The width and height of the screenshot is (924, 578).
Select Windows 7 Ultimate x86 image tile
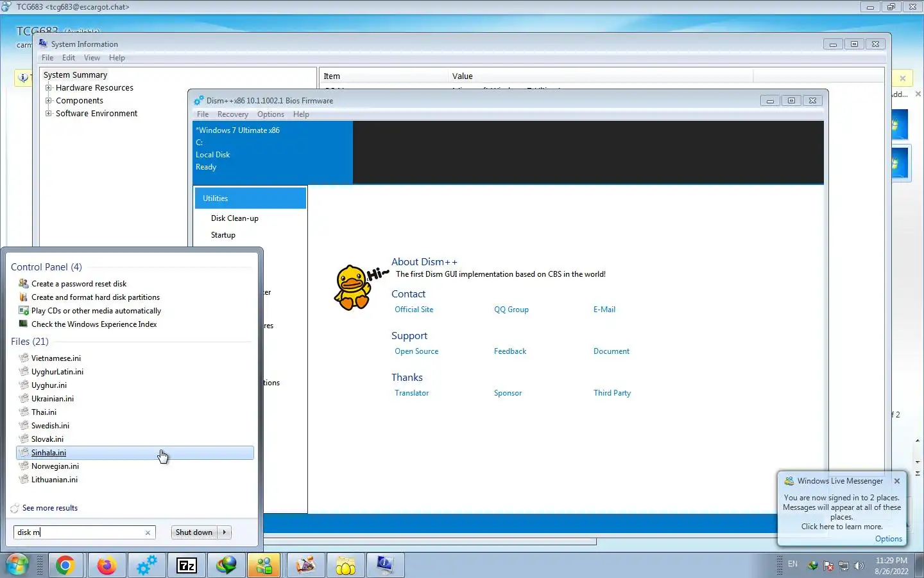pos(273,152)
